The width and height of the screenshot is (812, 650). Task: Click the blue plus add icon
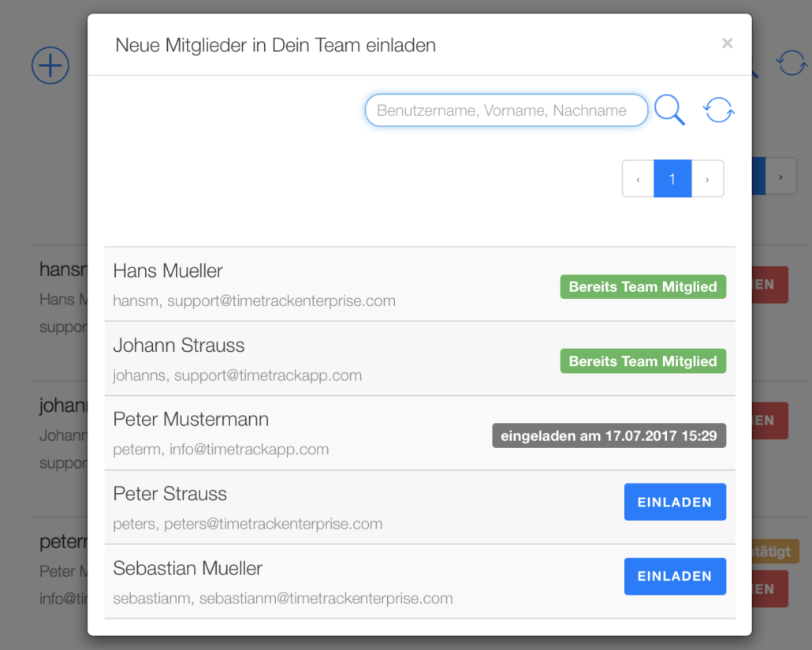(50, 65)
